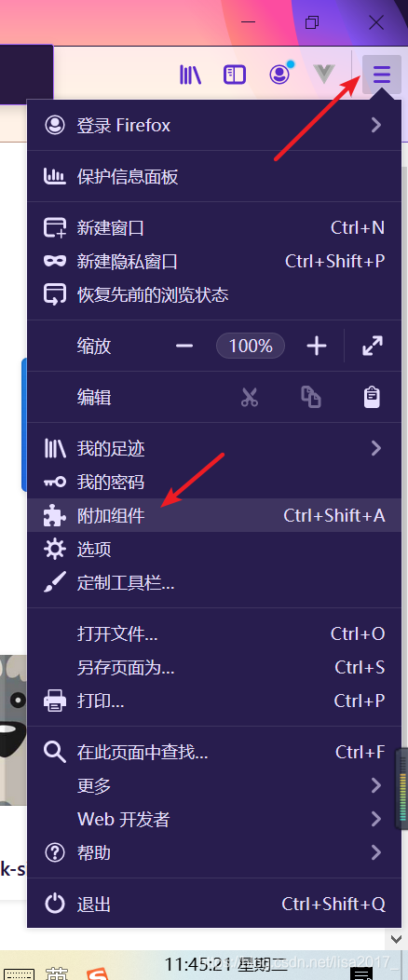The height and width of the screenshot is (980, 408).
Task: Click the cut scissors icon
Action: pyautogui.click(x=250, y=397)
